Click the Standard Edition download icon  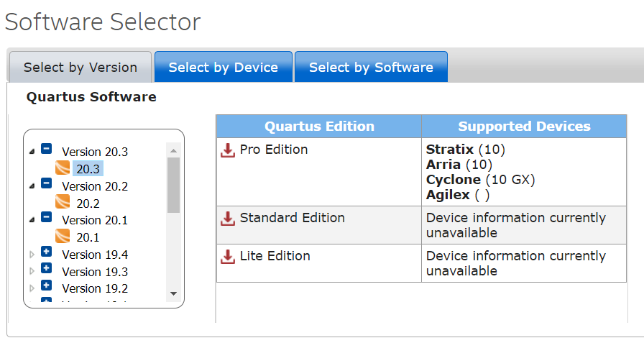click(x=228, y=218)
